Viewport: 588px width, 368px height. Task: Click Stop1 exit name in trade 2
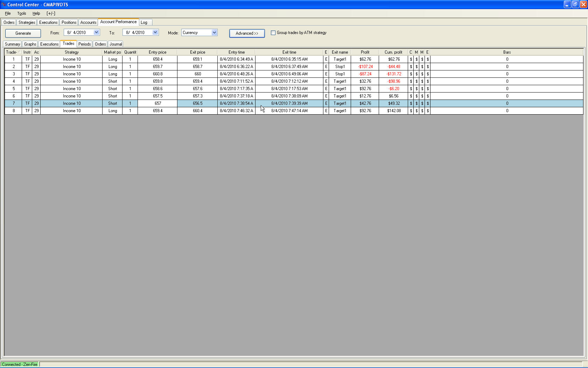point(340,67)
